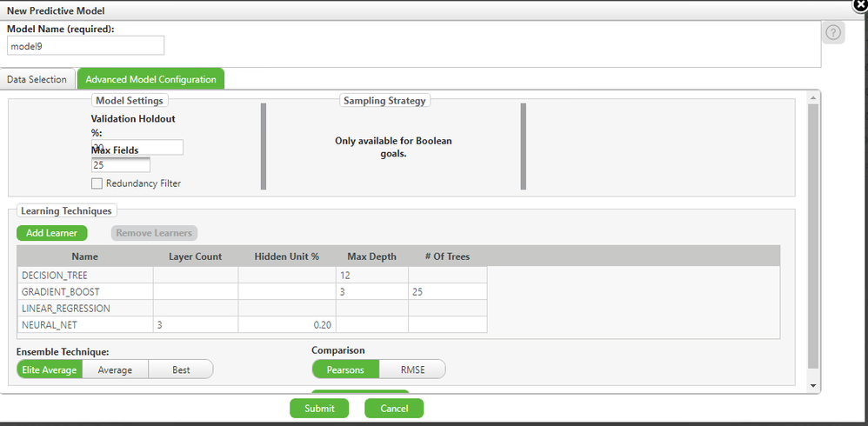Click the # Of Trees column header

pos(447,256)
